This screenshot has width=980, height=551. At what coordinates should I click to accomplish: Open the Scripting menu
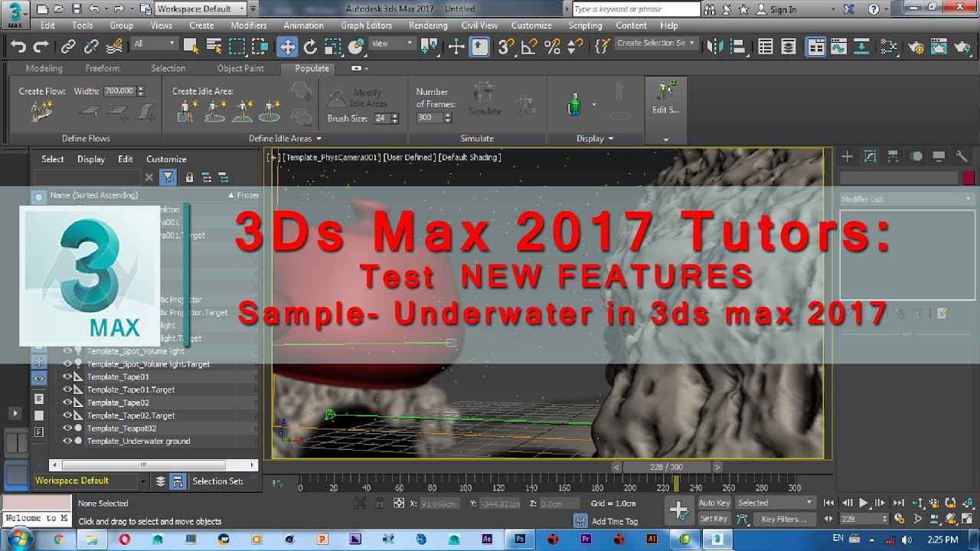(x=585, y=25)
